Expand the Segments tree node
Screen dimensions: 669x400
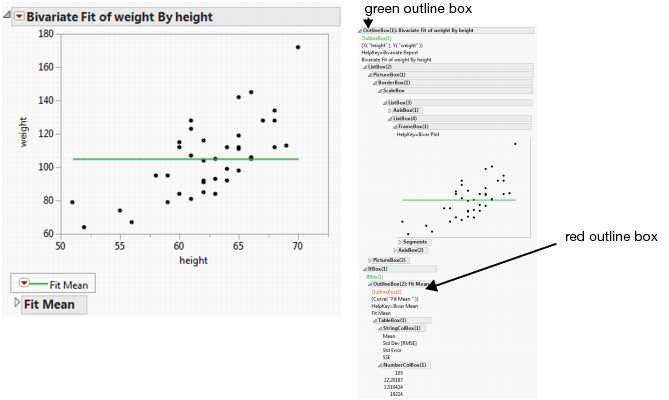click(400, 242)
